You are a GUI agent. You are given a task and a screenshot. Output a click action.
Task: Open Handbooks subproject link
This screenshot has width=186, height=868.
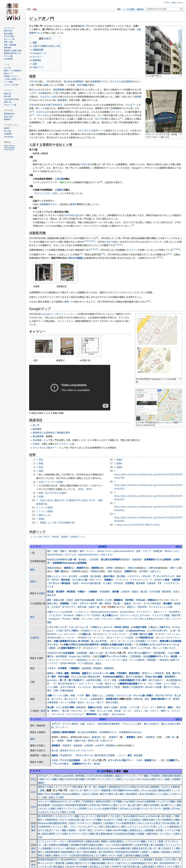point(9,137)
